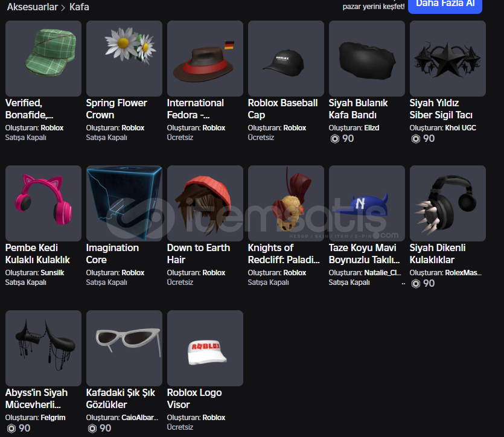This screenshot has width=504, height=437.
Task: Open the Abyss'in Siyah Mücevherli thumbnail
Action: click(43, 348)
